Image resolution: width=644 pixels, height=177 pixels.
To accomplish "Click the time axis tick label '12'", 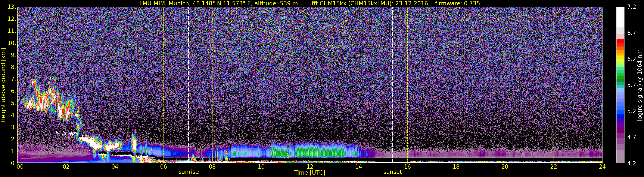I will coord(310,167).
